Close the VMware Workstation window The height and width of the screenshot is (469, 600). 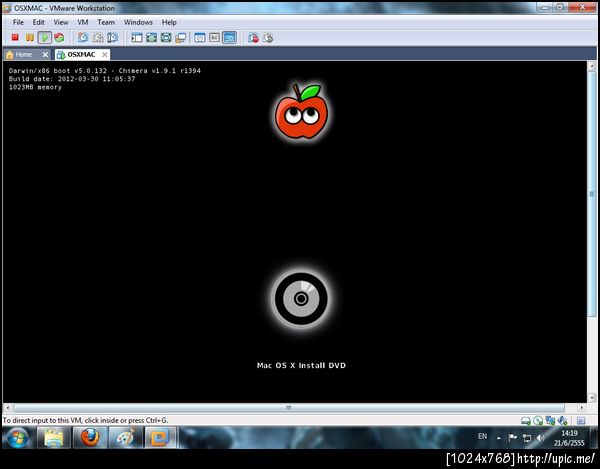[x=582, y=7]
